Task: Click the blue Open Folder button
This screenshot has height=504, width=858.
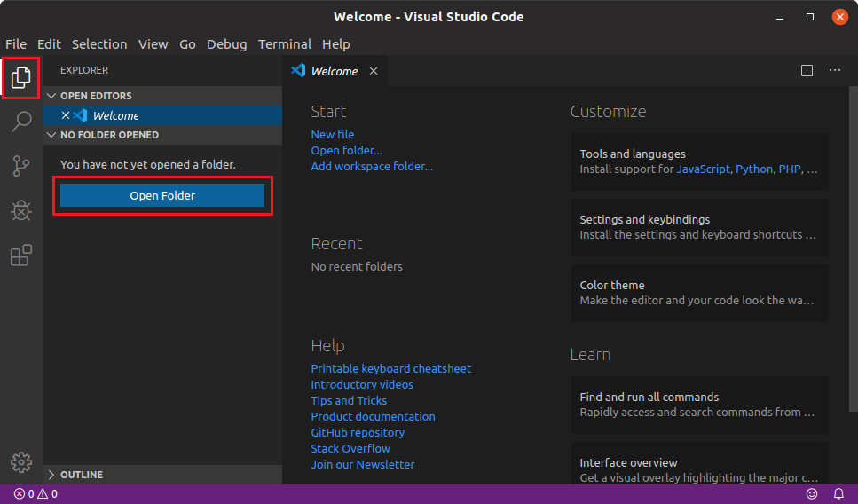Action: [x=162, y=195]
